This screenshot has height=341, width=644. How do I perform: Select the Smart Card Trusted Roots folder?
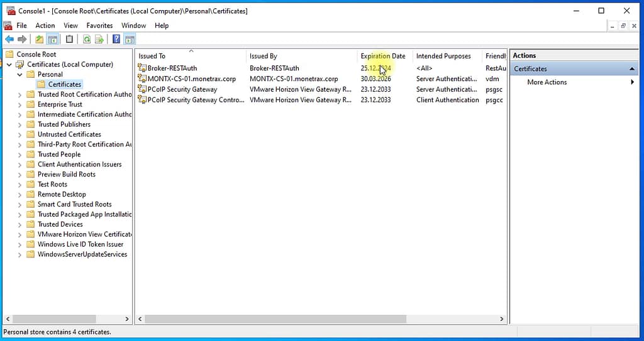click(74, 205)
